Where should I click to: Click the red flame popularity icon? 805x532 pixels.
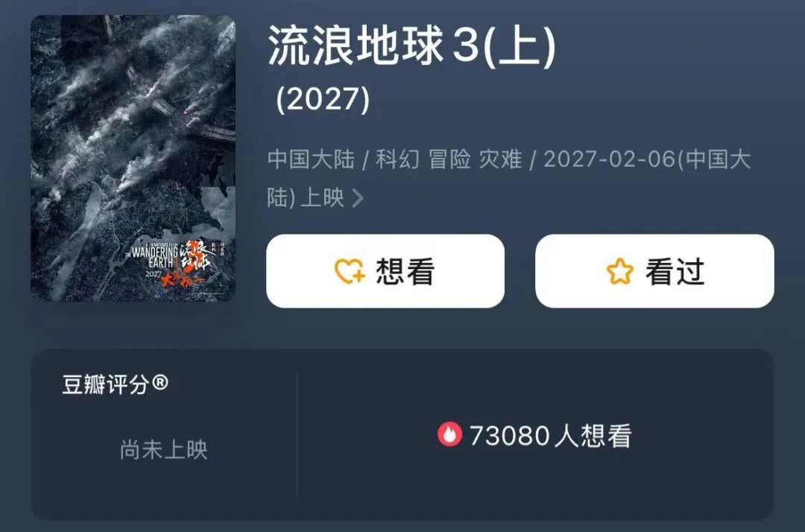(x=449, y=434)
